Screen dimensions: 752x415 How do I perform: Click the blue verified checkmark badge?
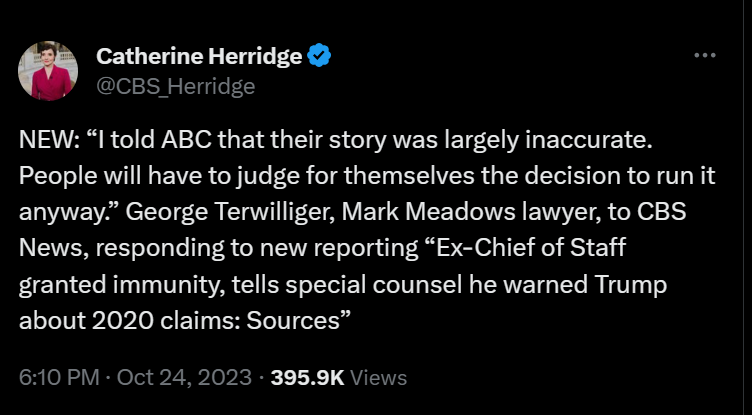tap(319, 57)
